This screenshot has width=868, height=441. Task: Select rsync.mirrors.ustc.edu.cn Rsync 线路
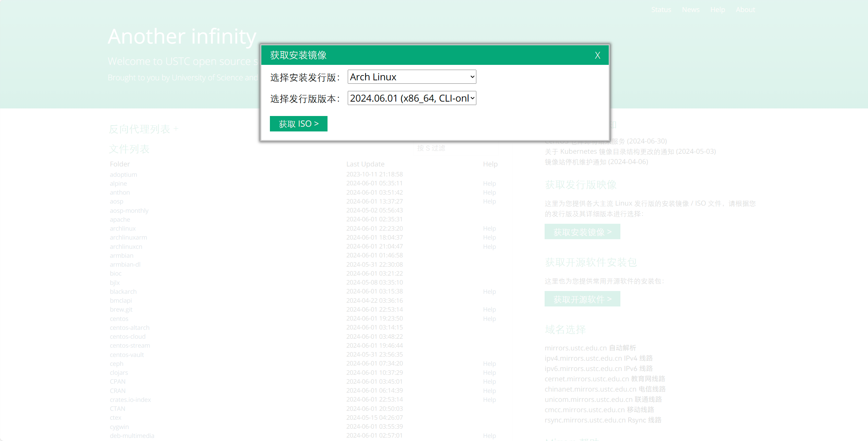point(603,420)
